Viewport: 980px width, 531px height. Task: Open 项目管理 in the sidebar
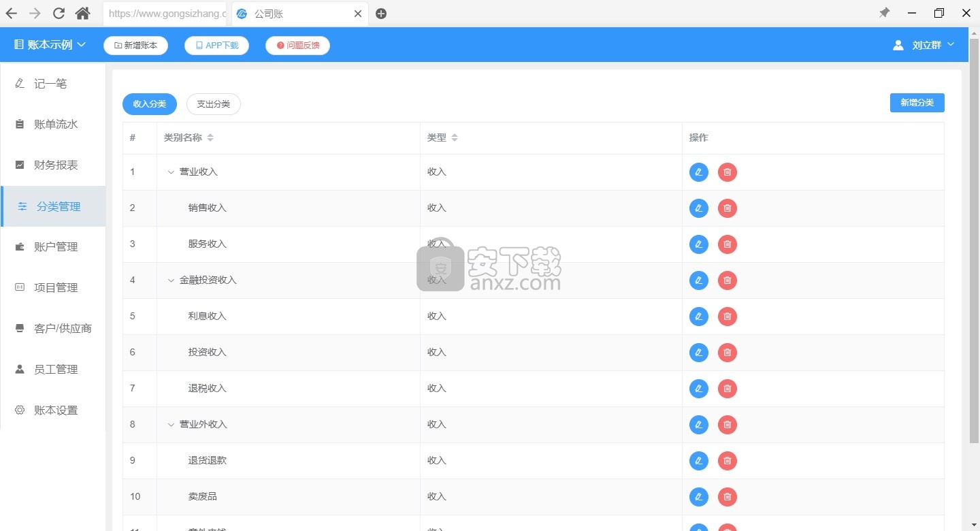coord(53,288)
